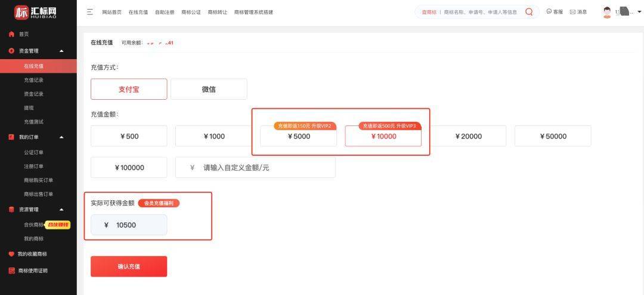Click the user avatar picture
The image size is (644, 295).
pos(606,12)
